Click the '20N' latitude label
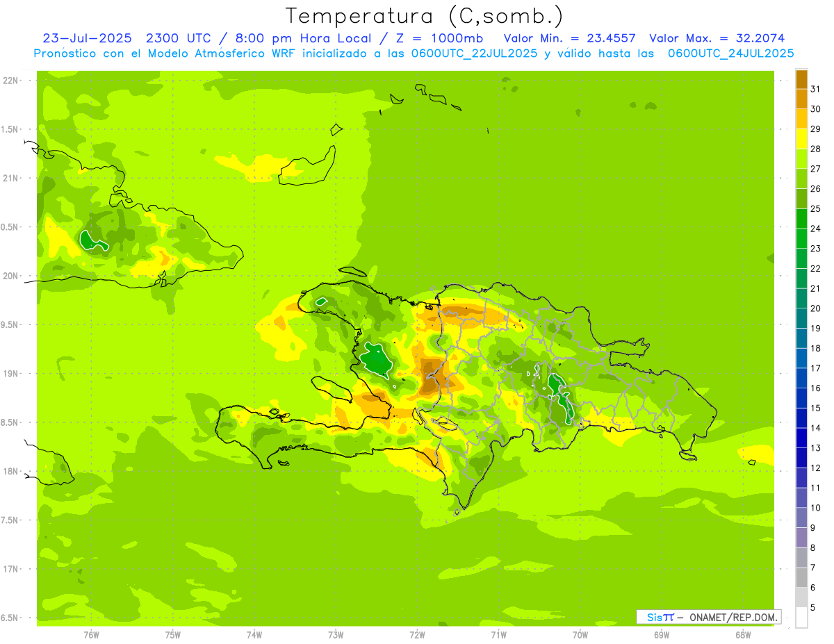834x644 pixels. point(12,276)
